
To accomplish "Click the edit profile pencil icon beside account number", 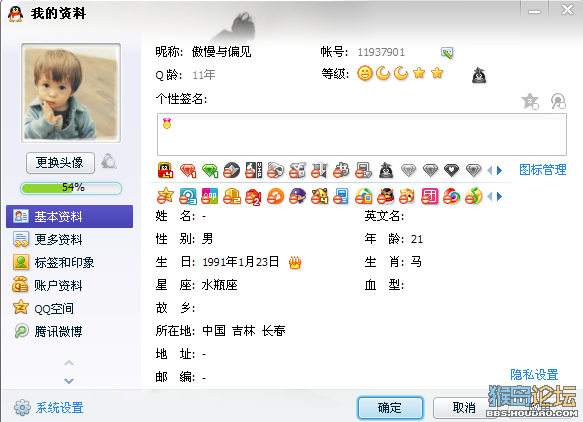I will click(x=447, y=52).
